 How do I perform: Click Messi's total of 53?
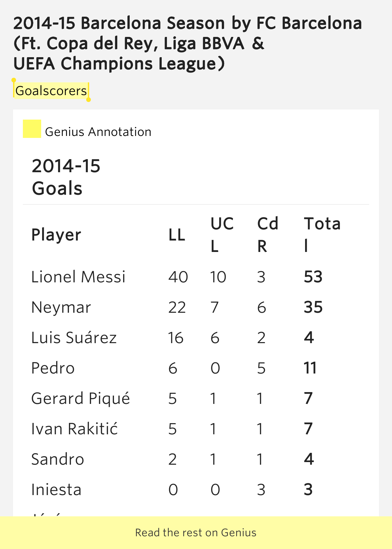coord(313,277)
